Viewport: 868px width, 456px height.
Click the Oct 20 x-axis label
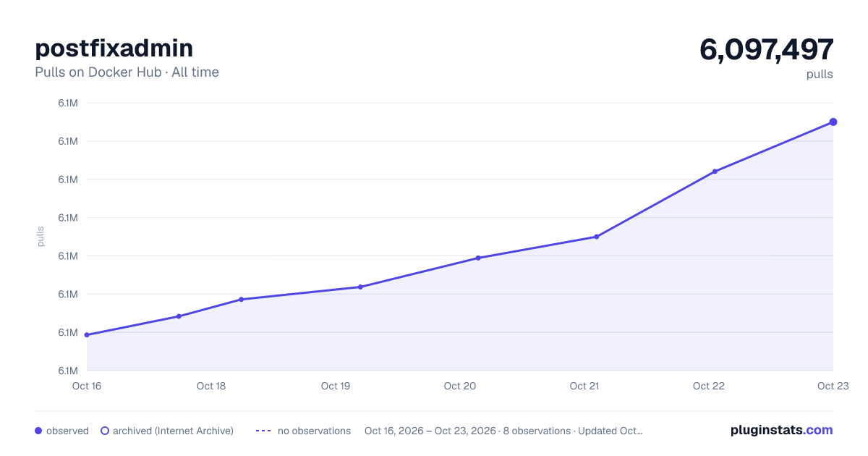click(x=460, y=386)
